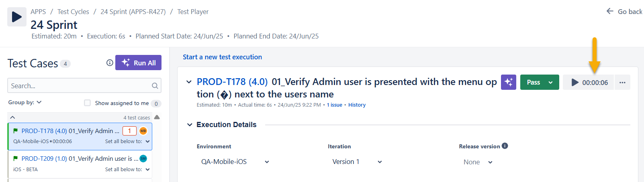Click the search magnifier icon
This screenshot has height=182, width=644.
coord(155,86)
